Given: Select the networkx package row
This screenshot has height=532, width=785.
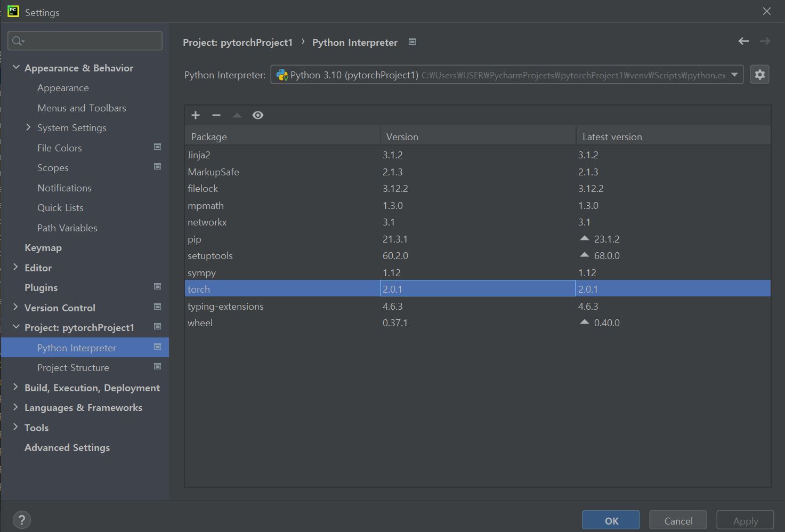Looking at the screenshot, I should click(478, 222).
